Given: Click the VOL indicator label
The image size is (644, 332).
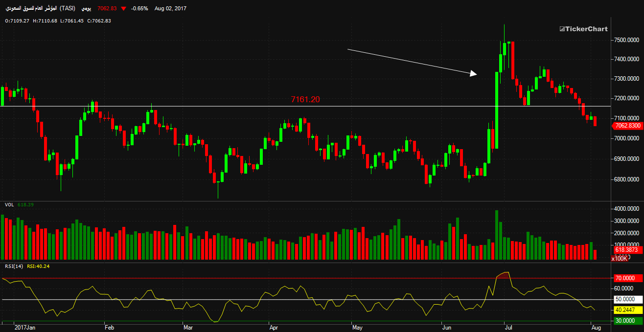Looking at the screenshot, I should pos(9,204).
